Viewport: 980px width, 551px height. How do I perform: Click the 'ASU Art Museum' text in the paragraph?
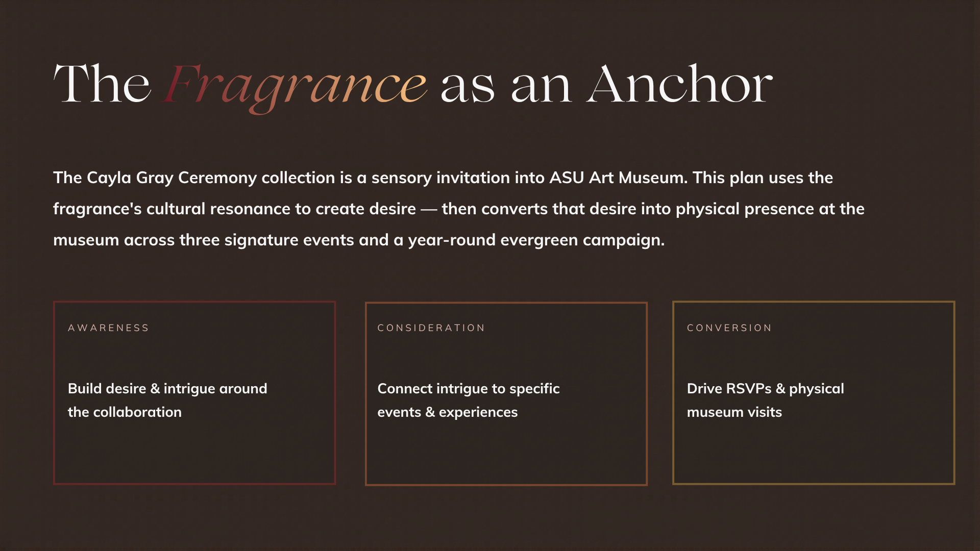click(619, 178)
